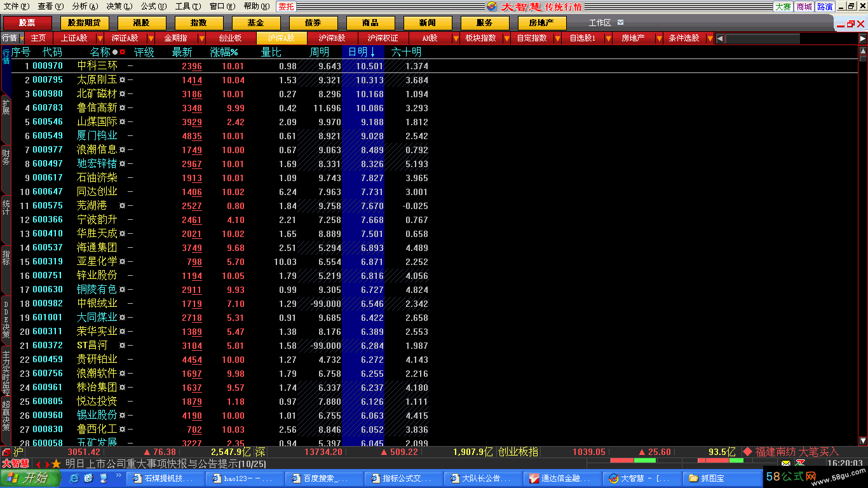Viewport: 868px width, 488px height.
Task: Click the show desktop quick launch icon
Action: click(x=88, y=478)
